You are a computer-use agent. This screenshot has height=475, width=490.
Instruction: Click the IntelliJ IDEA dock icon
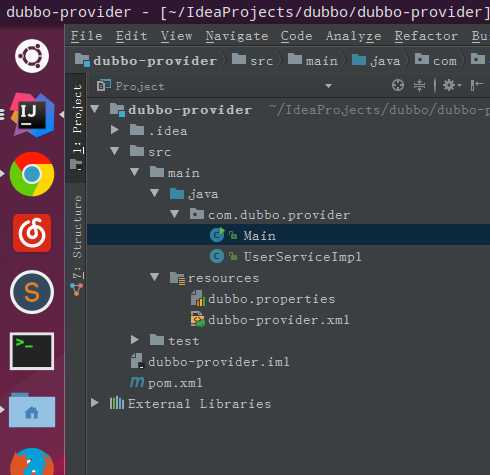click(32, 115)
